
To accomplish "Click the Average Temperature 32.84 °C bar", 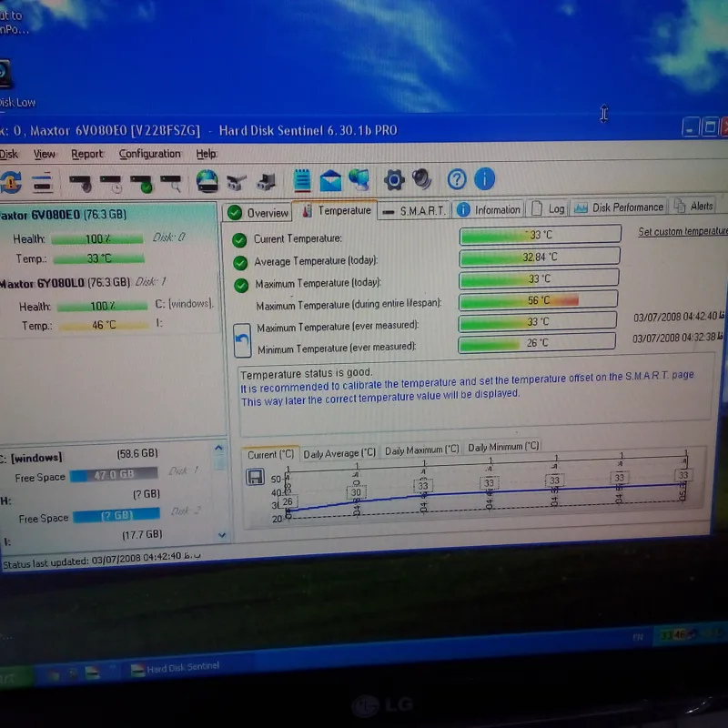I will [x=539, y=257].
